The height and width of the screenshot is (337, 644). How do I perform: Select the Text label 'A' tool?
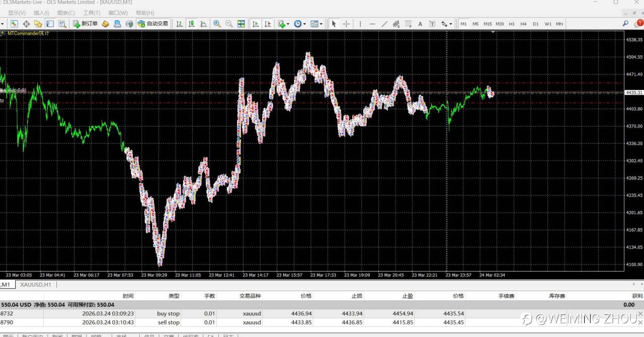point(420,24)
